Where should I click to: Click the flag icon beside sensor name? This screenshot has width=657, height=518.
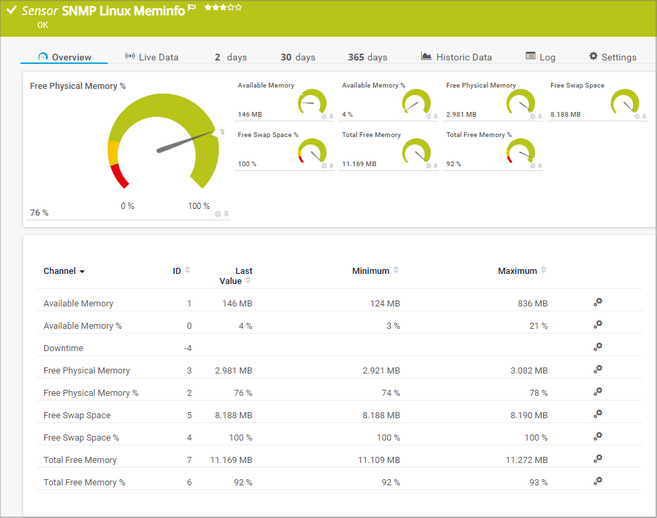click(191, 8)
